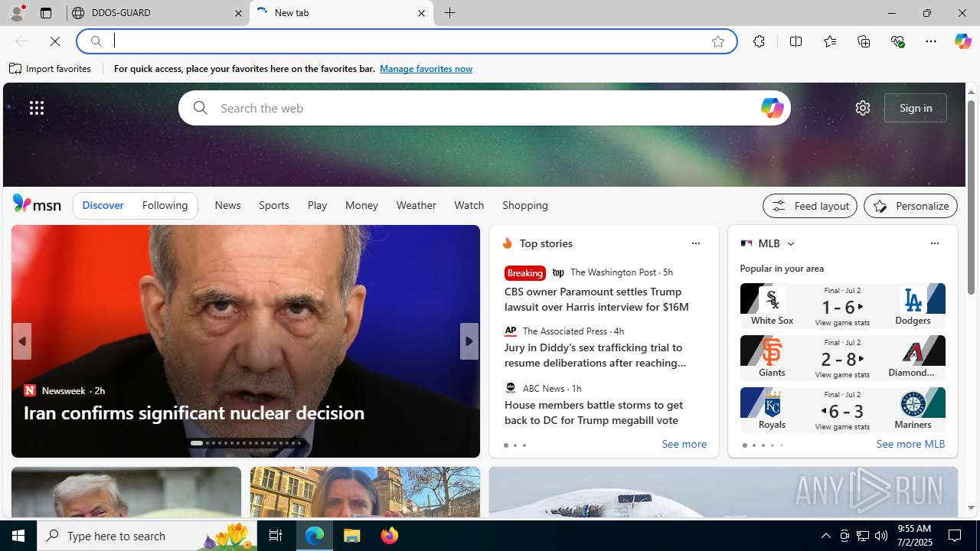Read CBS owner Paramount settles Trump lawsuit
The height and width of the screenshot is (551, 980).
click(596, 299)
